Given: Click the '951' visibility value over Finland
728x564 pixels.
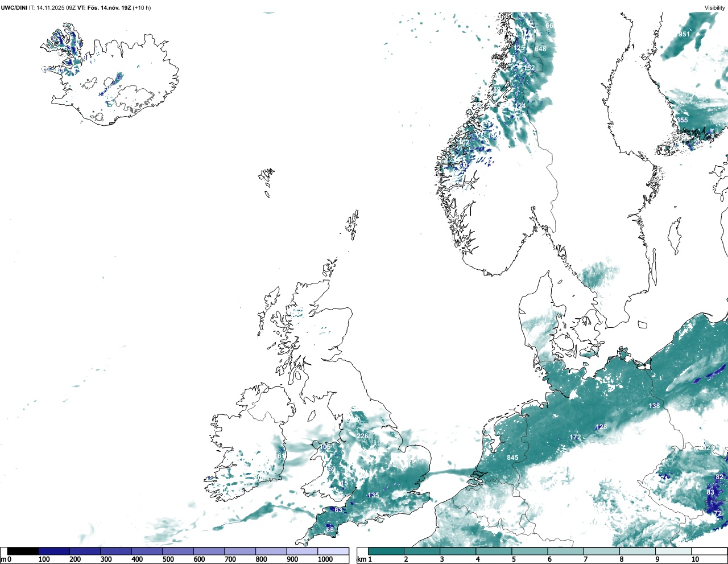Looking at the screenshot, I should click(x=684, y=34).
